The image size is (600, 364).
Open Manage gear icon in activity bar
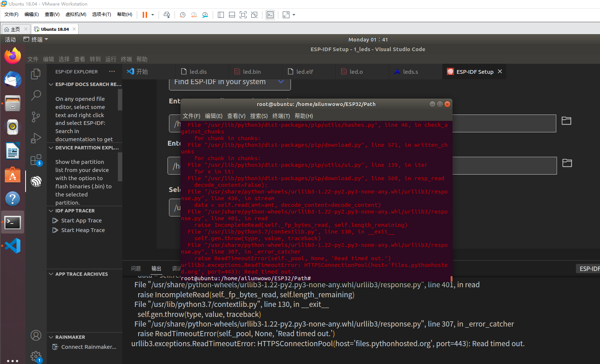click(x=36, y=357)
